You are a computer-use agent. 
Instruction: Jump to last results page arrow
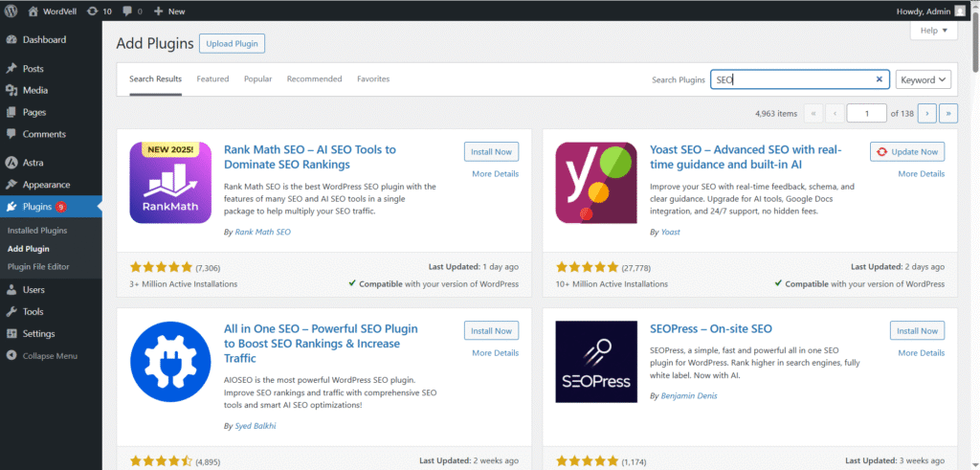948,113
